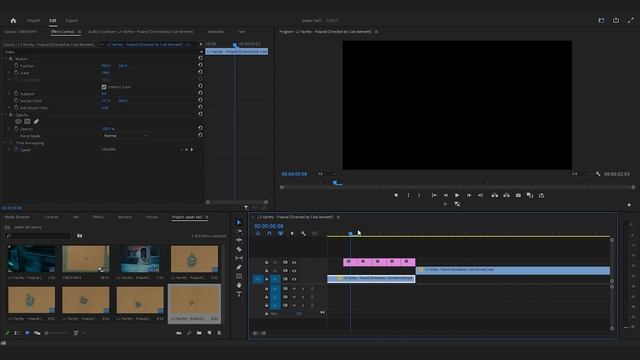This screenshot has width=640, height=360.
Task: Toggle animation stopwatch for Position
Action: [x=16, y=65]
